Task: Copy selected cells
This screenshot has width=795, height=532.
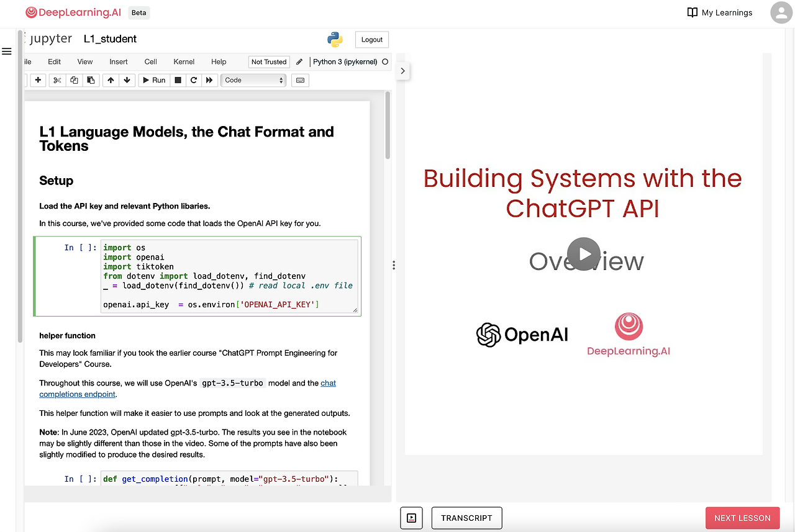Action: [x=74, y=80]
